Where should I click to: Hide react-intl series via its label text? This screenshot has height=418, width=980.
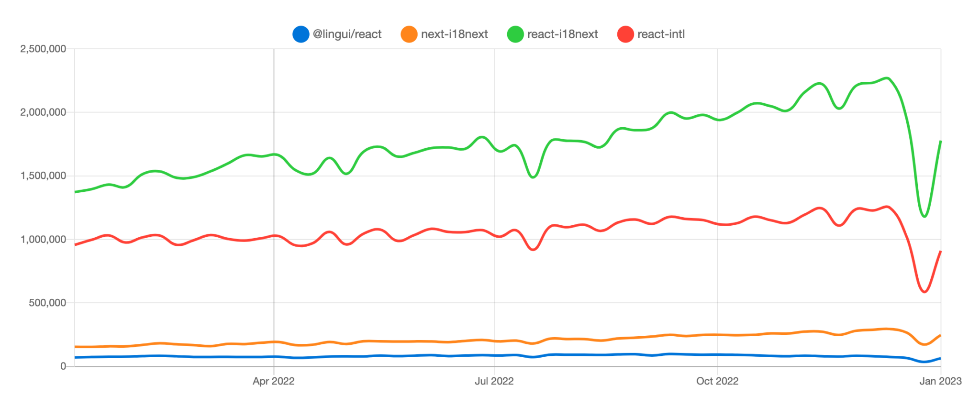tap(661, 34)
